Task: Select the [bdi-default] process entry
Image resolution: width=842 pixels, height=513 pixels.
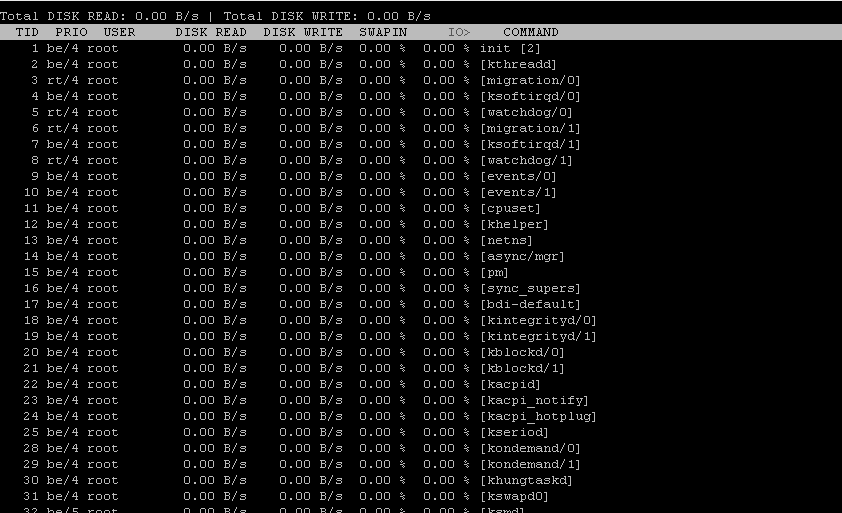Action: [x=530, y=304]
